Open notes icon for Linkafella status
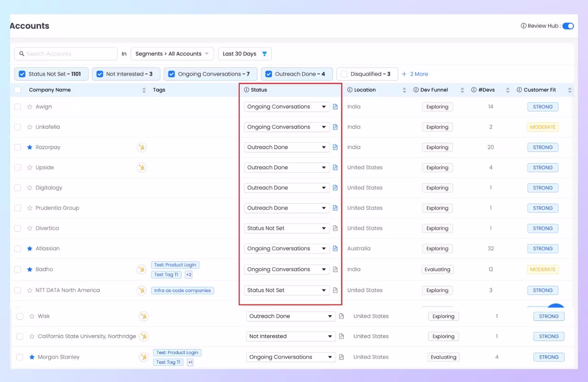The image size is (588, 382). (335, 127)
